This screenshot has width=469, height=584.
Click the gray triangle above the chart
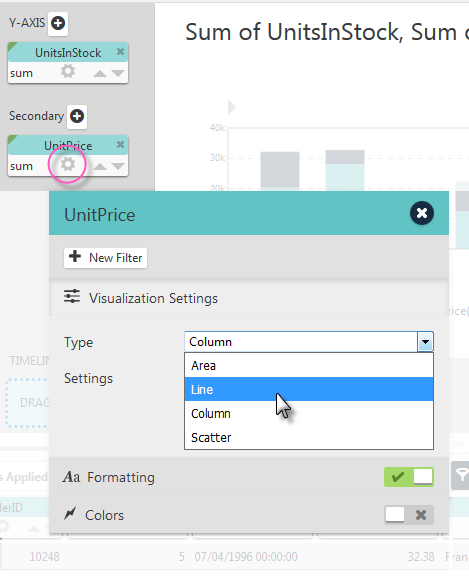click(232, 107)
